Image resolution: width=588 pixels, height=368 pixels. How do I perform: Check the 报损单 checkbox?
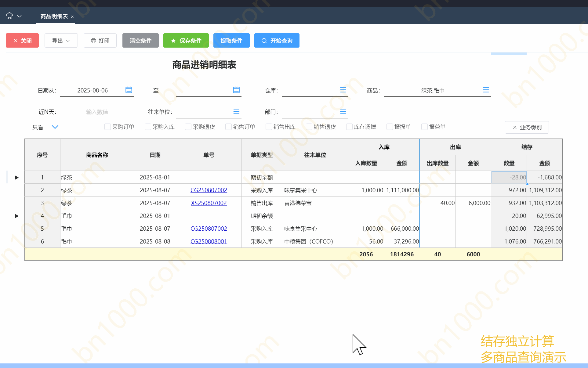[390, 127]
